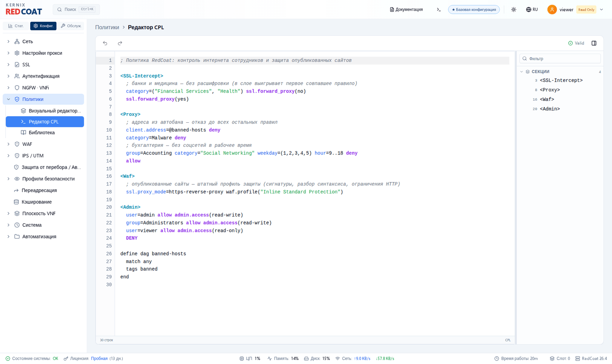Click the WAF shield icon
This screenshot has width=612, height=364.
coord(17,144)
